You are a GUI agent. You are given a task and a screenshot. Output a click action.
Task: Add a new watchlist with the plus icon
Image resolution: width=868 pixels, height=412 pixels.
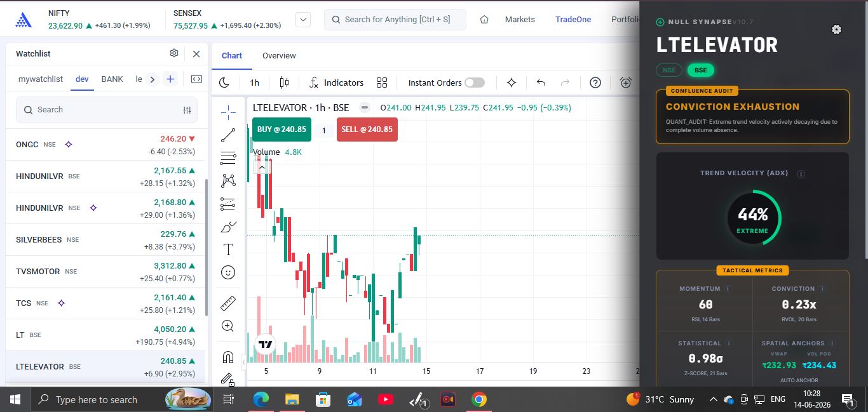point(170,79)
